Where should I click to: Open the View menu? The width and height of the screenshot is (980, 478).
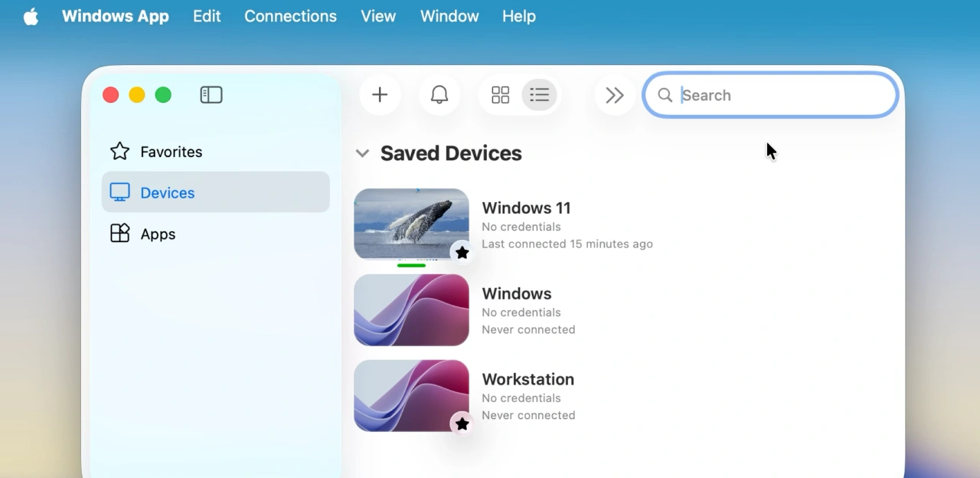tap(378, 16)
